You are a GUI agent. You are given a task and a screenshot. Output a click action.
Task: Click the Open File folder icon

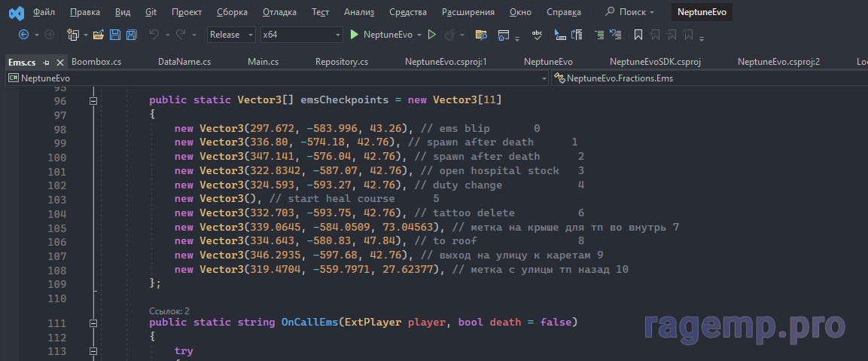point(98,35)
